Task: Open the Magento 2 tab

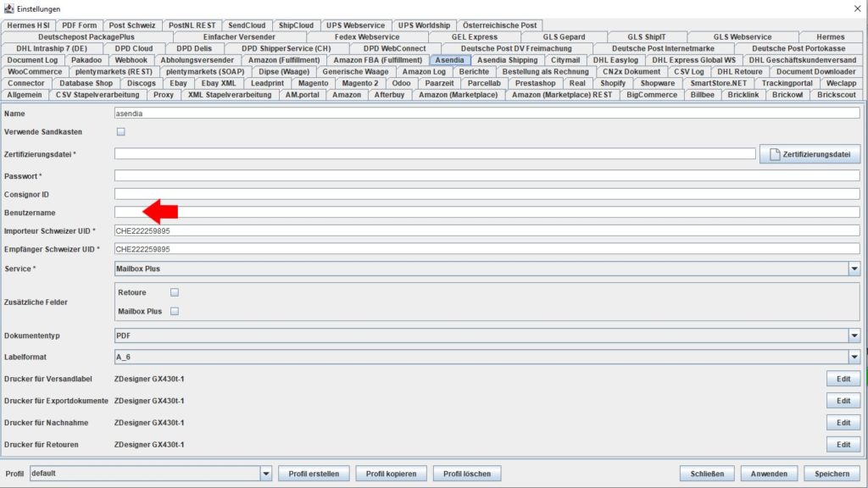Action: 359,83
